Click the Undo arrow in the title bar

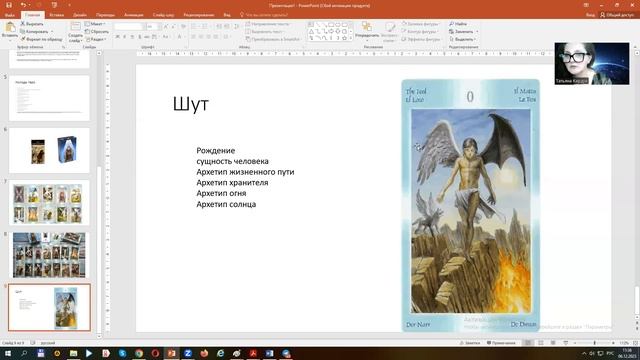[23, 5]
